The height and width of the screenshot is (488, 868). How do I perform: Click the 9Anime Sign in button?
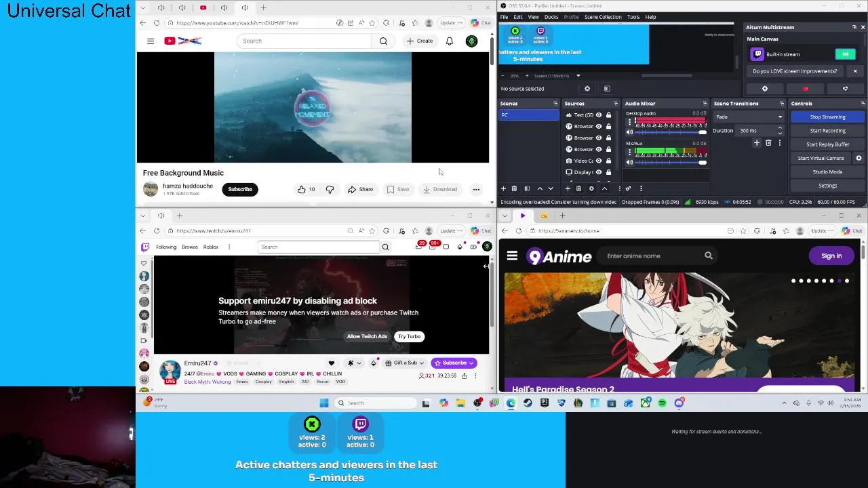pos(831,256)
